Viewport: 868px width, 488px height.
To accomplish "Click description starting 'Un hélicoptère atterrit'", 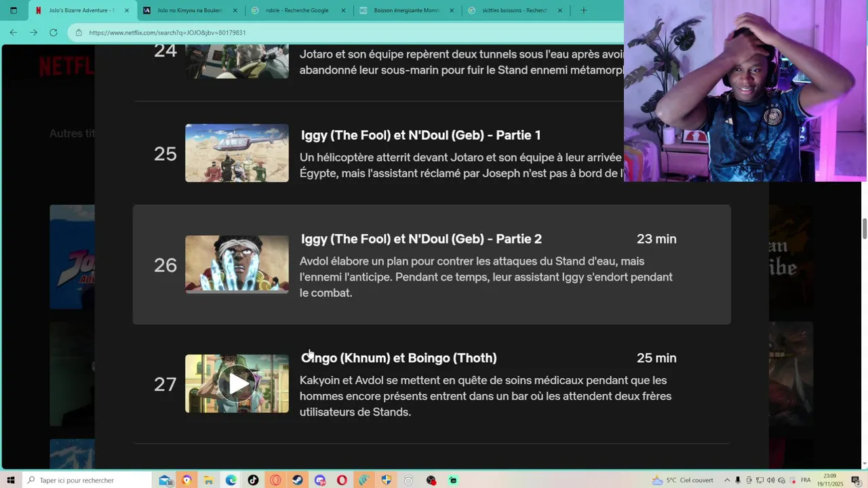I will coord(461,165).
